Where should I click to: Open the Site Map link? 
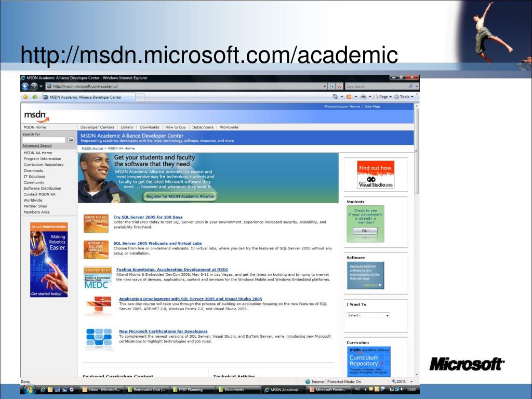coord(373,107)
